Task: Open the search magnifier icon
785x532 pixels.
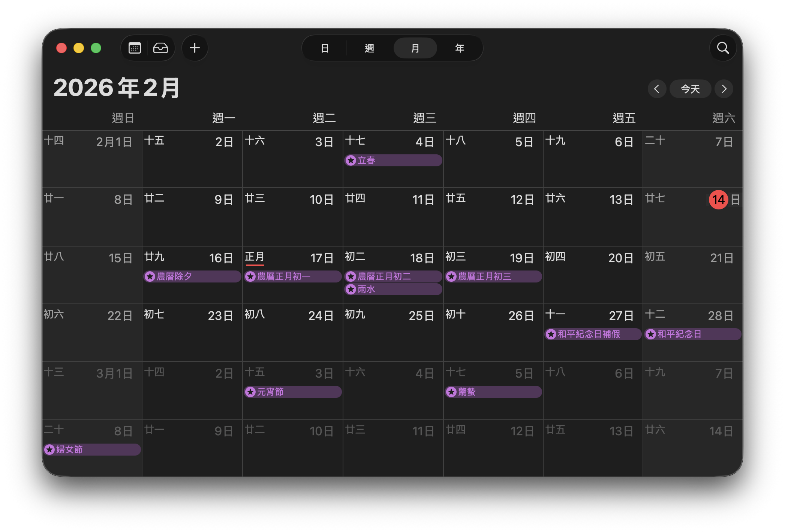Action: pyautogui.click(x=723, y=48)
